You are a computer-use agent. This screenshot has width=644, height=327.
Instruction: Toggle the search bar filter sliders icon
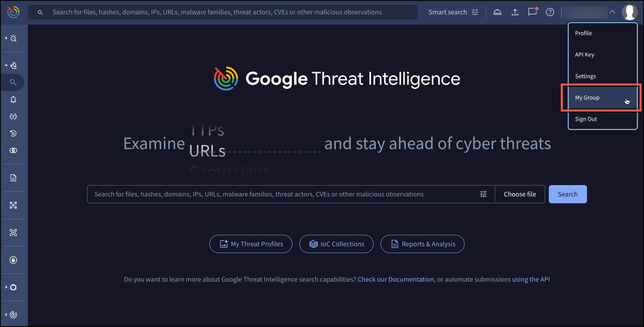point(483,194)
